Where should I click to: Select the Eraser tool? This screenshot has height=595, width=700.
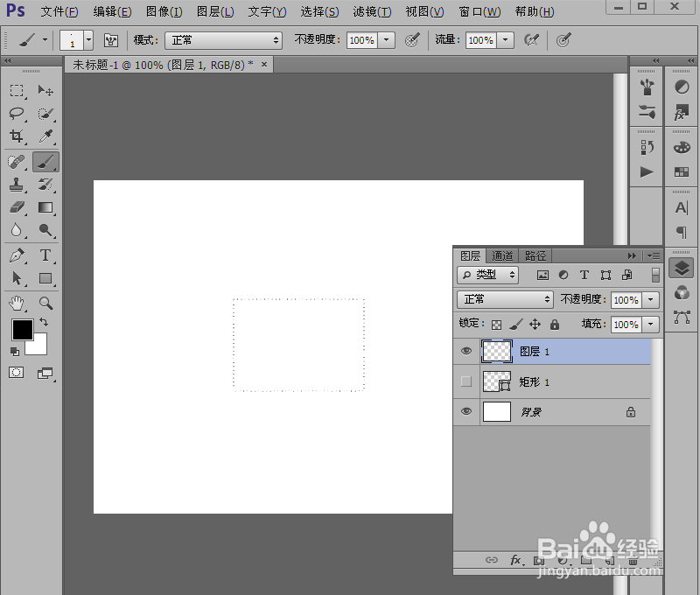click(17, 207)
